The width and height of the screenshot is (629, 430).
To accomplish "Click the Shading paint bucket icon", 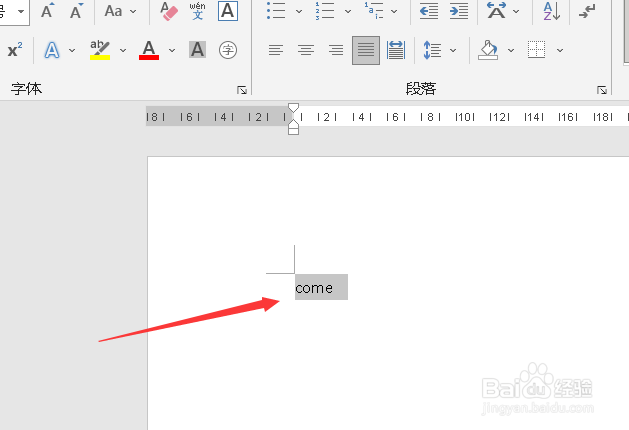I will point(488,50).
